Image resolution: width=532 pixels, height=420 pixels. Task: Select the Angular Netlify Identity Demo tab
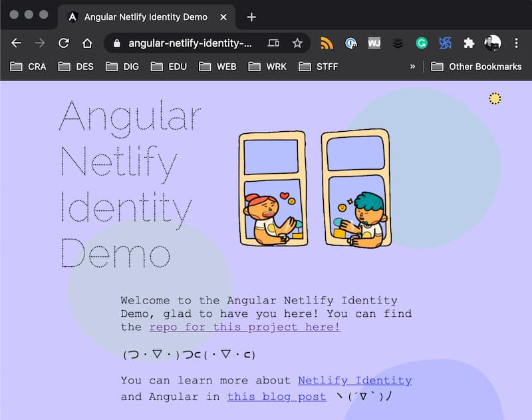pos(145,17)
